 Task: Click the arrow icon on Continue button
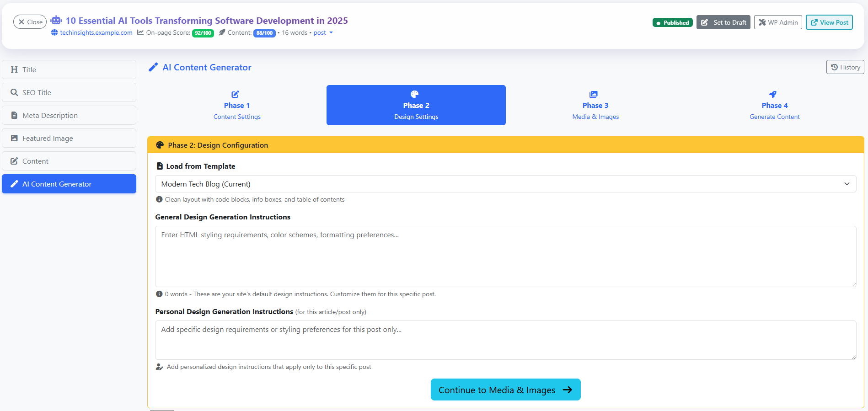(568, 390)
